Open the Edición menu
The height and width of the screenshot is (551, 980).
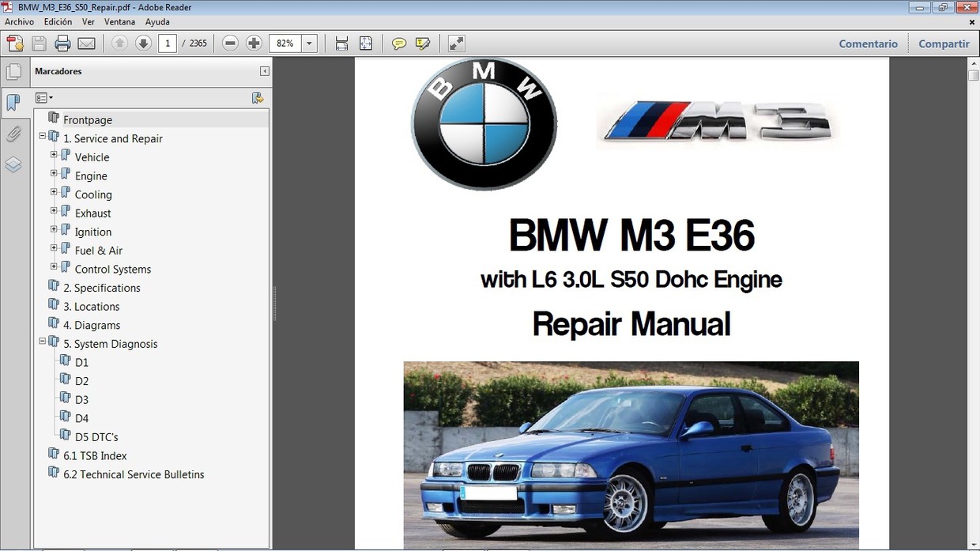58,22
